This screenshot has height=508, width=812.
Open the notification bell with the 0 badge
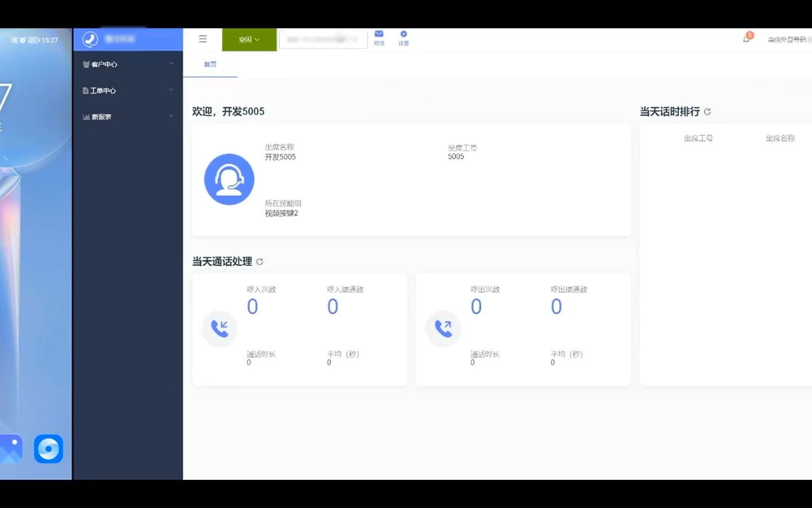coord(747,38)
